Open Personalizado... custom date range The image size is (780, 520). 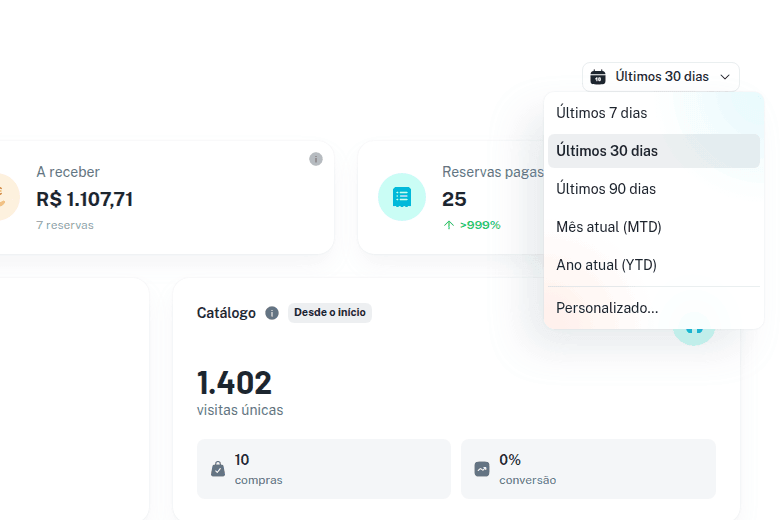(654, 308)
